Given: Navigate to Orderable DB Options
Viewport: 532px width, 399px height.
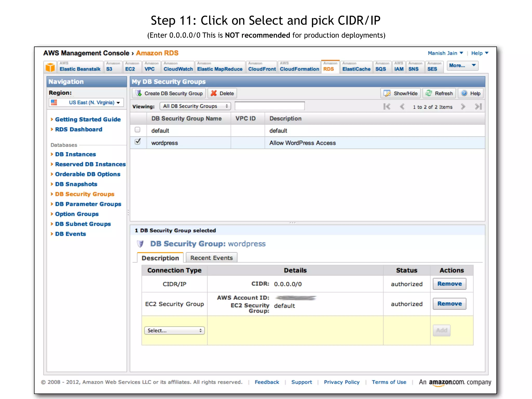Looking at the screenshot, I should click(x=88, y=174).
